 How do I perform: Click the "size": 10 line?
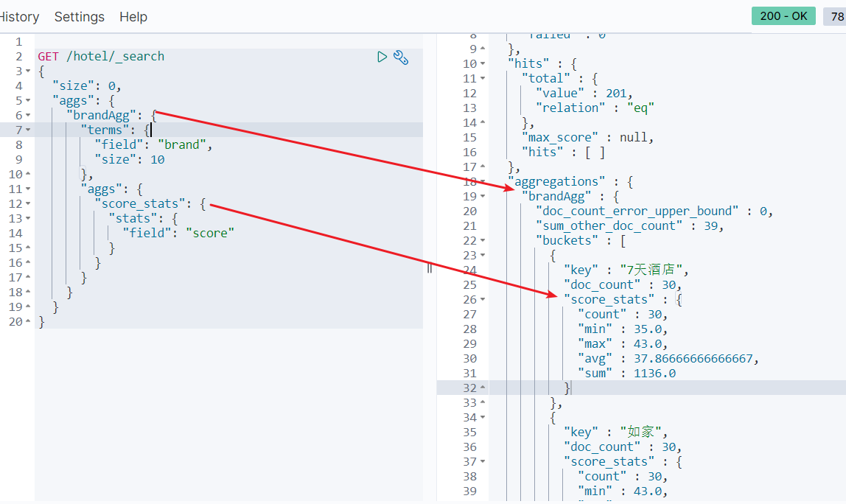coord(130,160)
